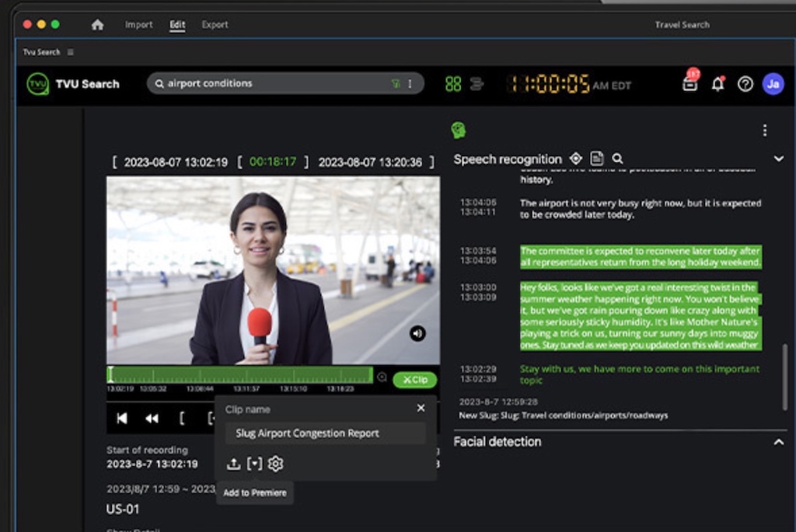Click end timestamp 2023-08-07 13:20:36
The image size is (796, 532).
coord(370,162)
